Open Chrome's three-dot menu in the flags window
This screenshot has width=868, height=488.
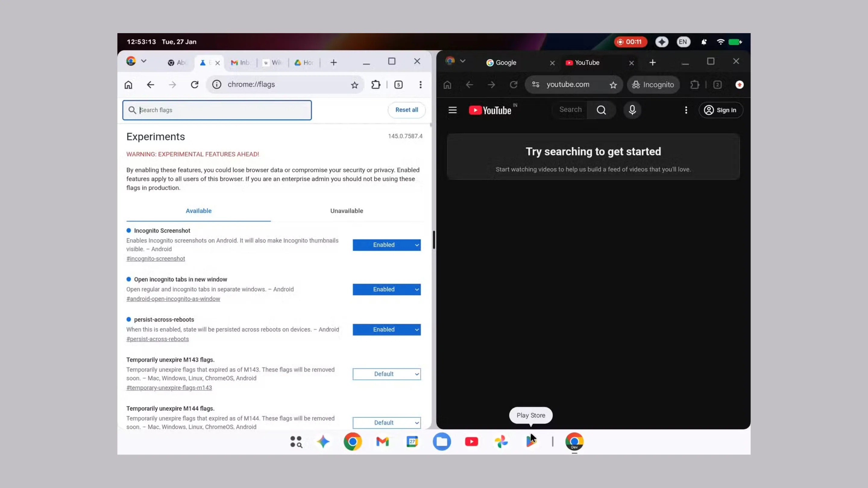click(x=420, y=85)
